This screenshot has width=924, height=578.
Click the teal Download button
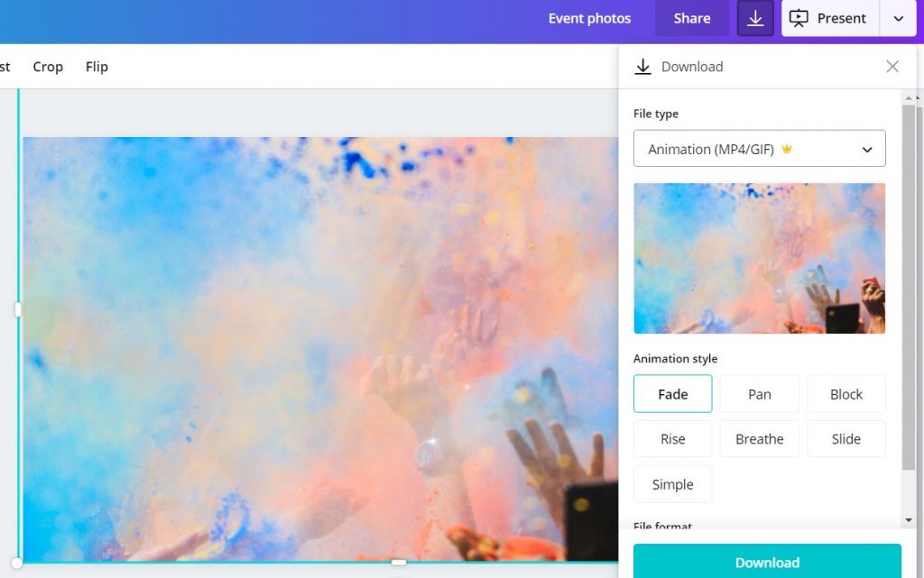(x=767, y=562)
